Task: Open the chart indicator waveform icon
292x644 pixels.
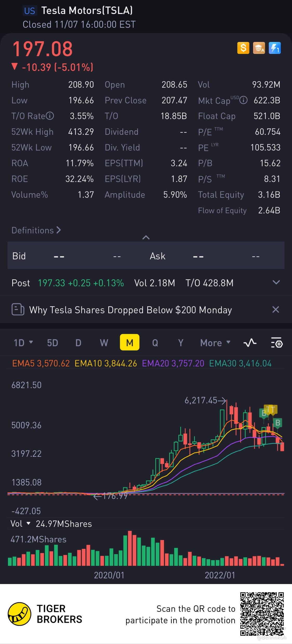Action: pyautogui.click(x=250, y=343)
